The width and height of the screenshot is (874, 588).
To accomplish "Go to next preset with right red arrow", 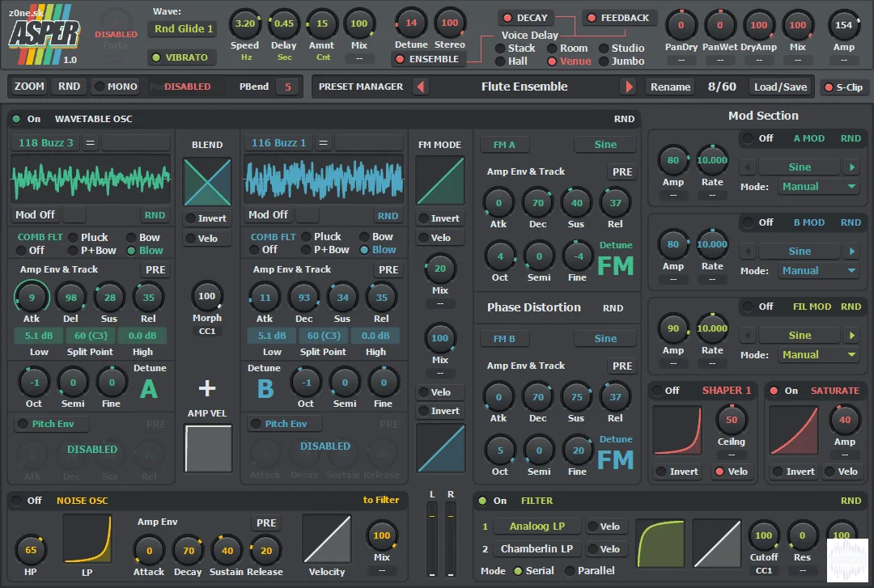I will coord(630,87).
